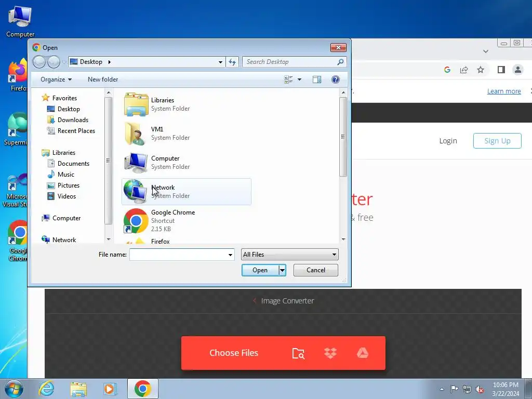
Task: Click the Choose Files button on webpage
Action: pyautogui.click(x=234, y=353)
